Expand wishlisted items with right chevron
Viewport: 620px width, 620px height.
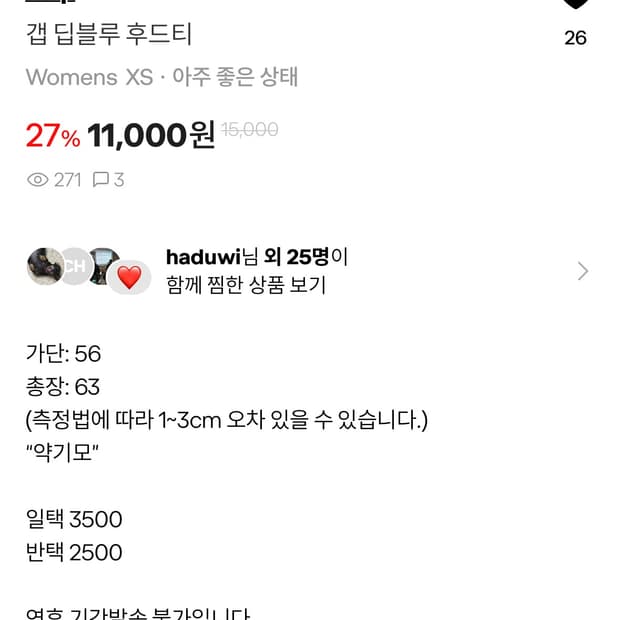[x=583, y=271]
